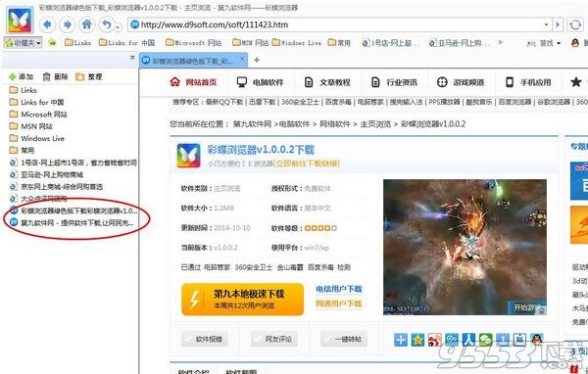Click the 软件报错 button

pos(205,339)
